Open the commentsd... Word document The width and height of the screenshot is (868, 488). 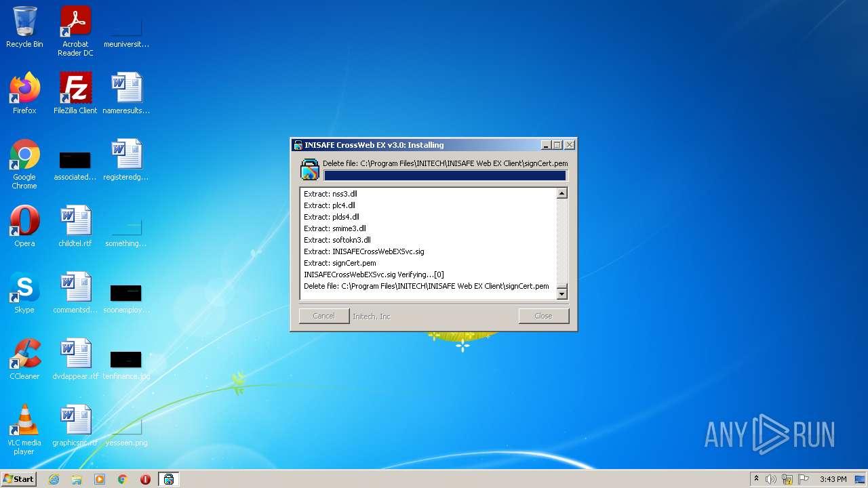pos(75,293)
